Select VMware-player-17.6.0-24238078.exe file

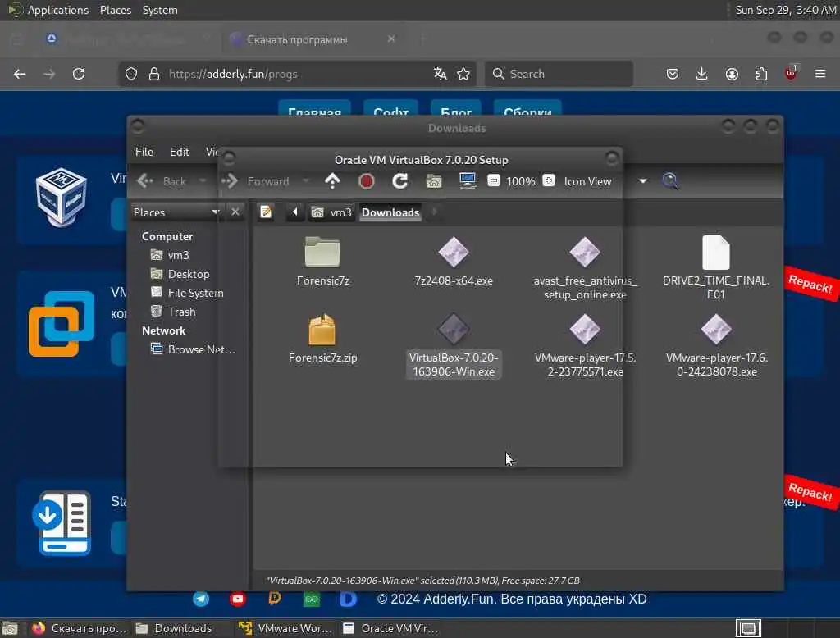716,345
